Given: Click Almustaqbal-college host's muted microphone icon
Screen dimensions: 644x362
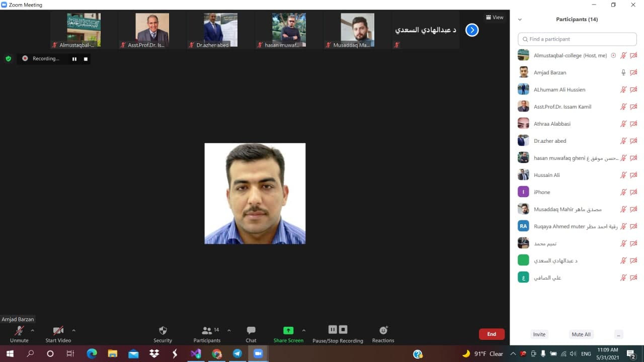Looking at the screenshot, I should (623, 55).
